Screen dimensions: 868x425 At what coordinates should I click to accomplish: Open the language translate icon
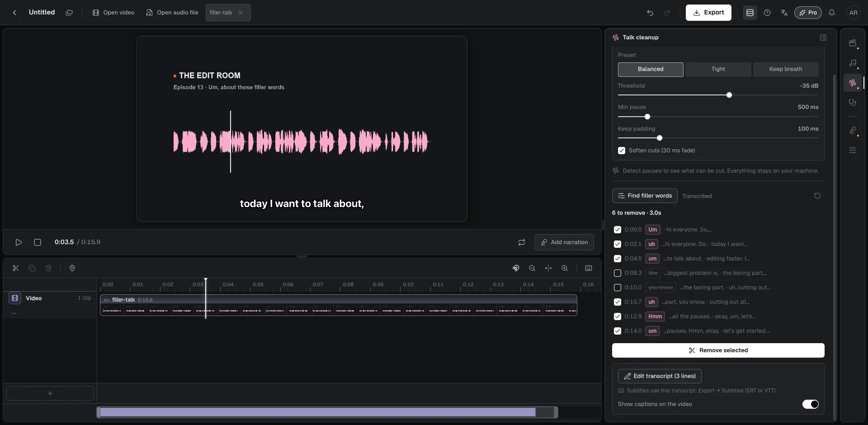point(784,13)
